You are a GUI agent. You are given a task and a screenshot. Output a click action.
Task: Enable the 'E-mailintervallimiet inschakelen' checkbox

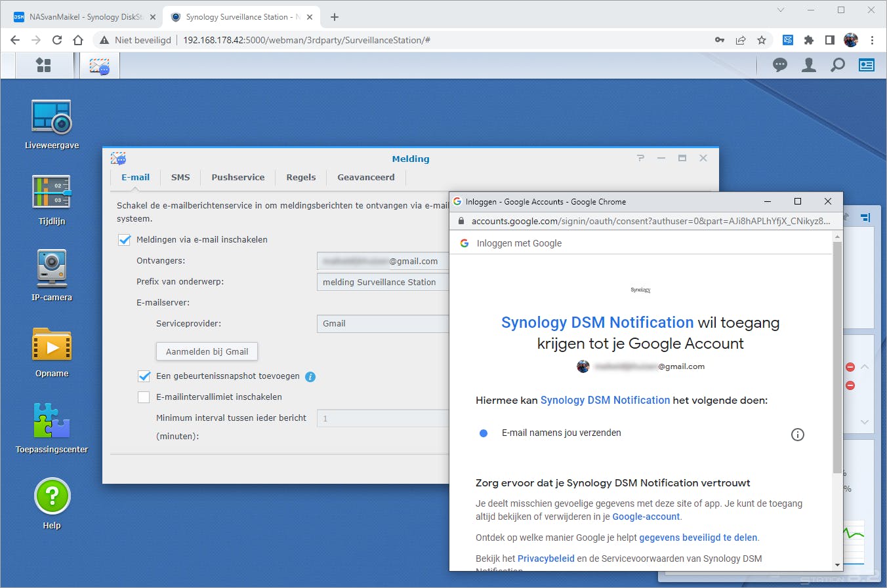point(144,397)
